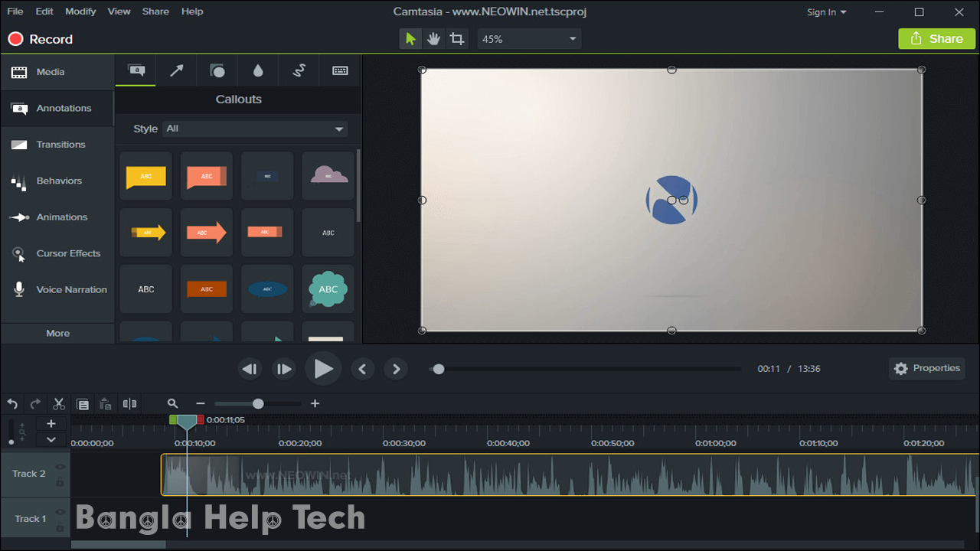Screen dimensions: 980x551
Task: Choose the Crop tool in top toolbar
Action: [x=457, y=39]
